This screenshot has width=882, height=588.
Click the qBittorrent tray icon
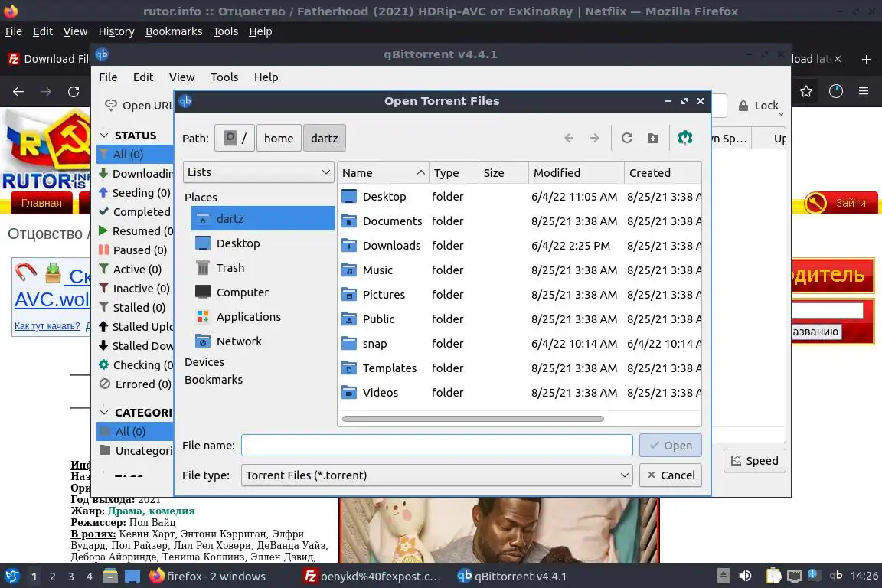[836, 575]
